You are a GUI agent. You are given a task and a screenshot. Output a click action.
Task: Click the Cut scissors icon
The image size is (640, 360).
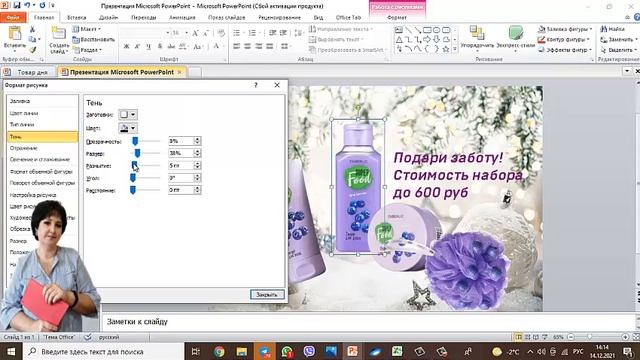[32, 29]
